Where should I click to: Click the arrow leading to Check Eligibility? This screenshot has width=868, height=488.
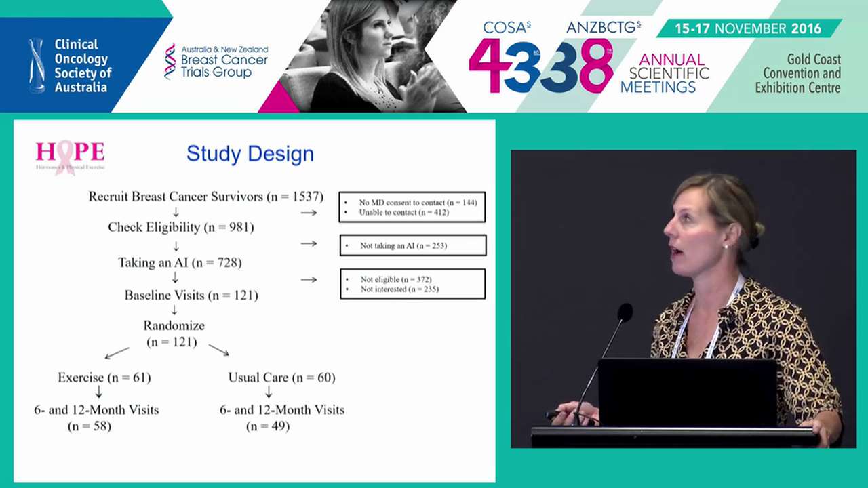point(176,212)
